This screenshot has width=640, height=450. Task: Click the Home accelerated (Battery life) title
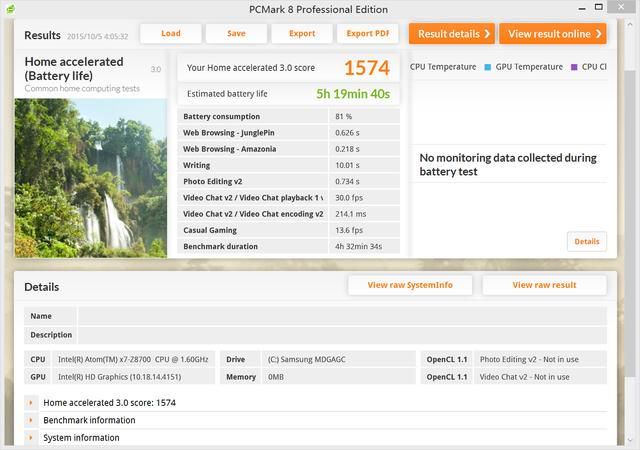(x=74, y=69)
